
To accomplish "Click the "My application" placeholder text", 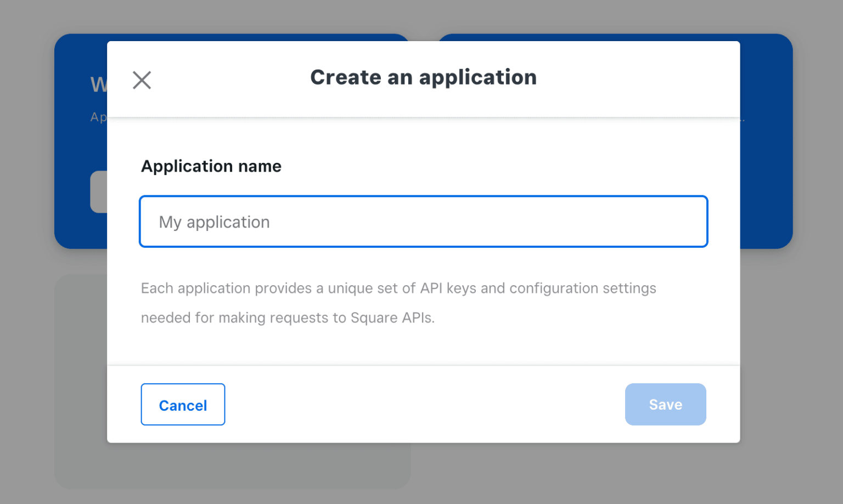I will [x=214, y=222].
